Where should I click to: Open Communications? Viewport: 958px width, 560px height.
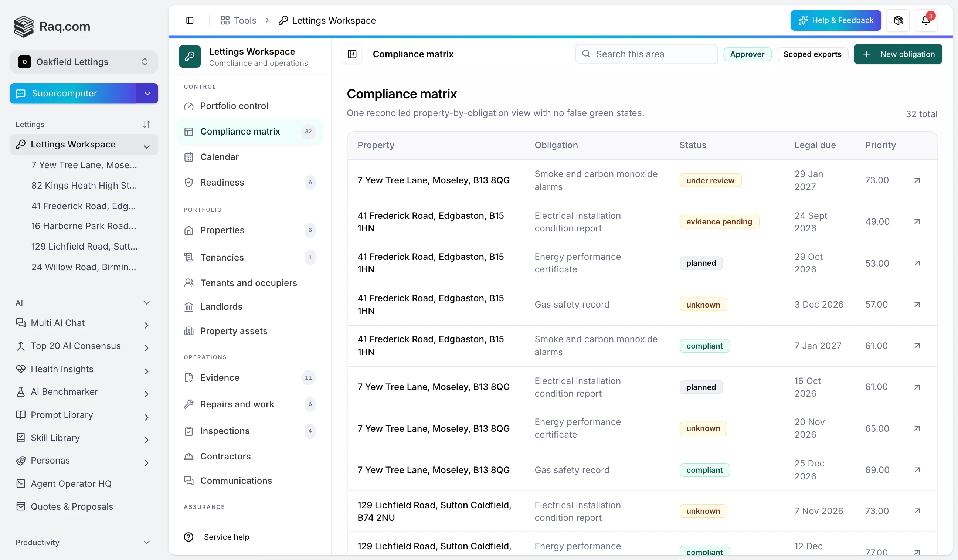pos(250,481)
